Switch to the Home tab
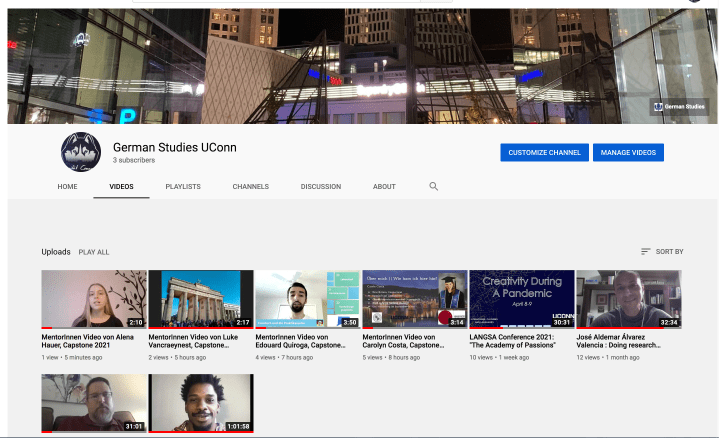Image resolution: width=719 pixels, height=438 pixels. tap(67, 187)
